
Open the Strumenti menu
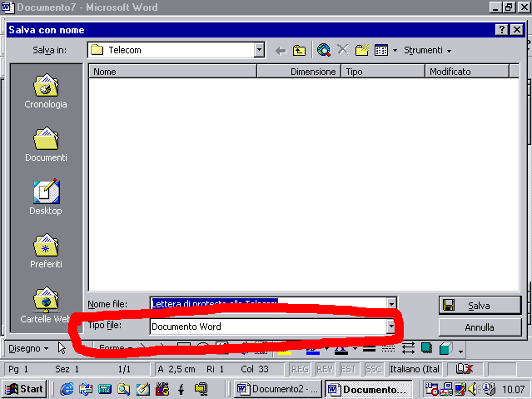(427, 50)
